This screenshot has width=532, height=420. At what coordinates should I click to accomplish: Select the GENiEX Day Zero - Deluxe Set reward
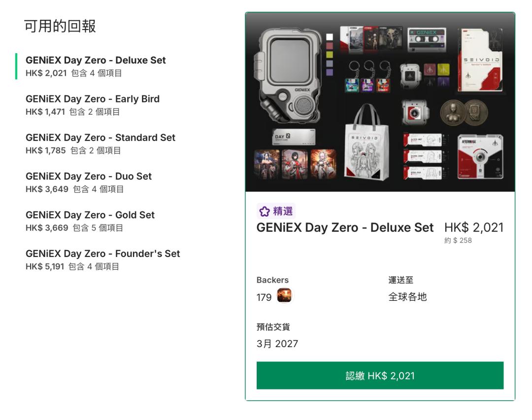click(96, 66)
